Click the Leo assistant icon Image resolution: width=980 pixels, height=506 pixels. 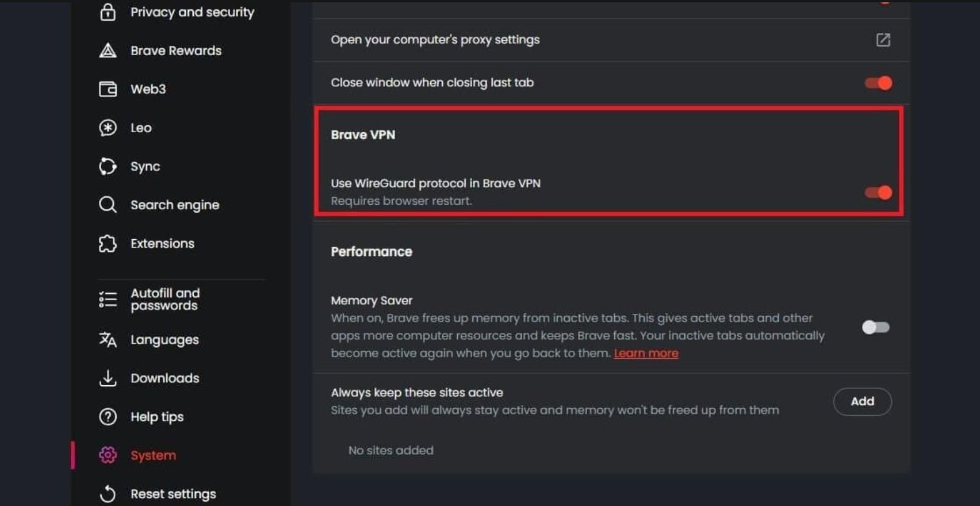point(107,127)
